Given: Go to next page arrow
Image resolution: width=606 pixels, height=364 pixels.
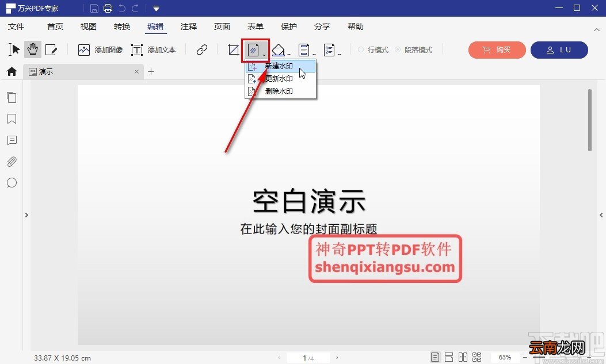Looking at the screenshot, I should click(x=337, y=358).
